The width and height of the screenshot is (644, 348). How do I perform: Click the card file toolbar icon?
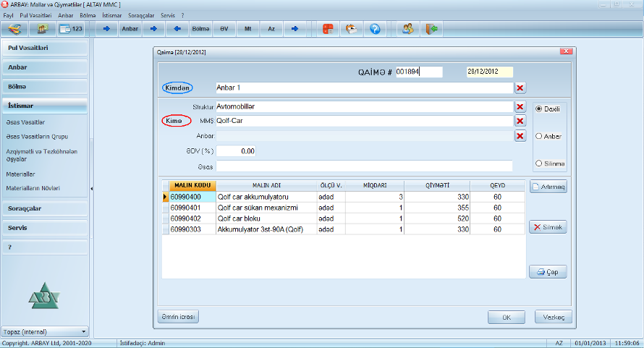click(x=351, y=29)
